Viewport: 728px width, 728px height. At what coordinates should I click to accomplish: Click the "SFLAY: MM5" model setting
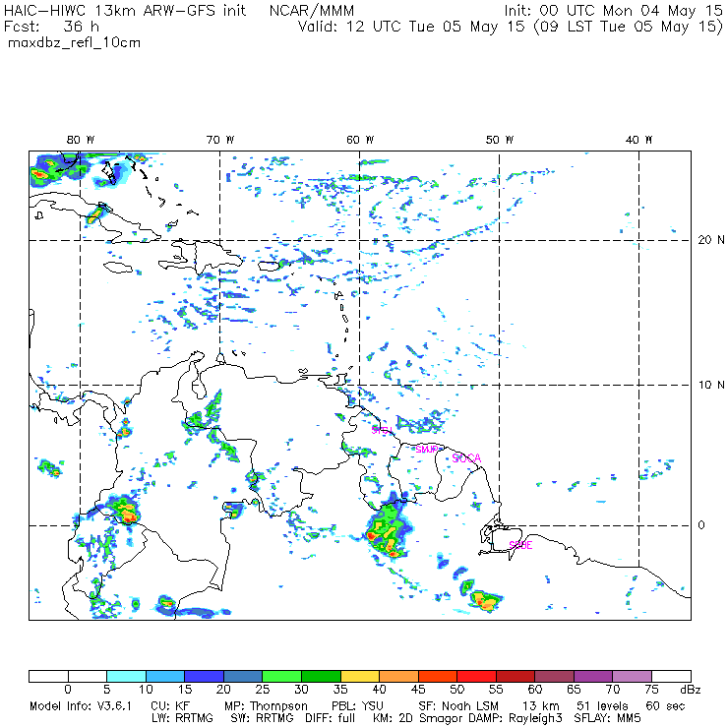[x=607, y=718]
